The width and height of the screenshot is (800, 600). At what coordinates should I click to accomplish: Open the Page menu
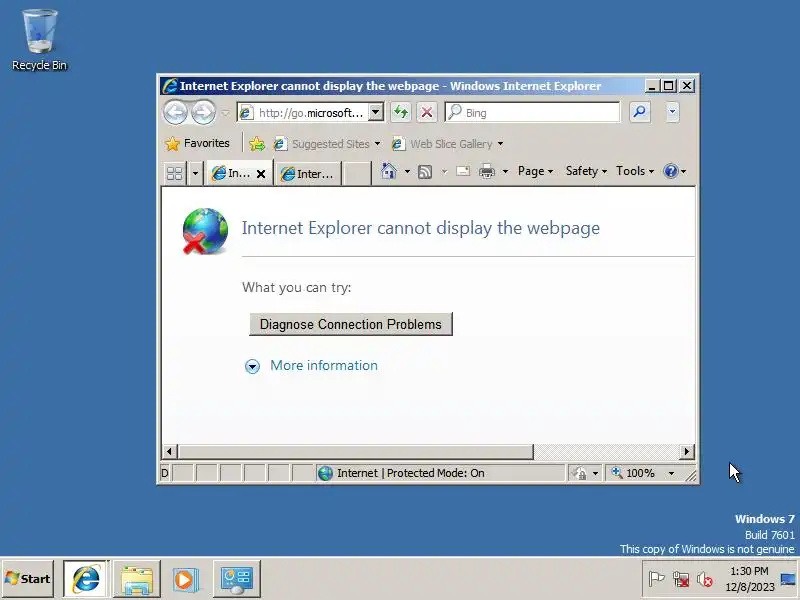[535, 171]
